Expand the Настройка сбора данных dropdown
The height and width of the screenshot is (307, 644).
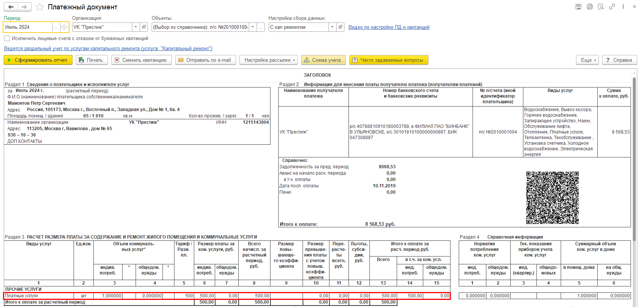pyautogui.click(x=332, y=27)
